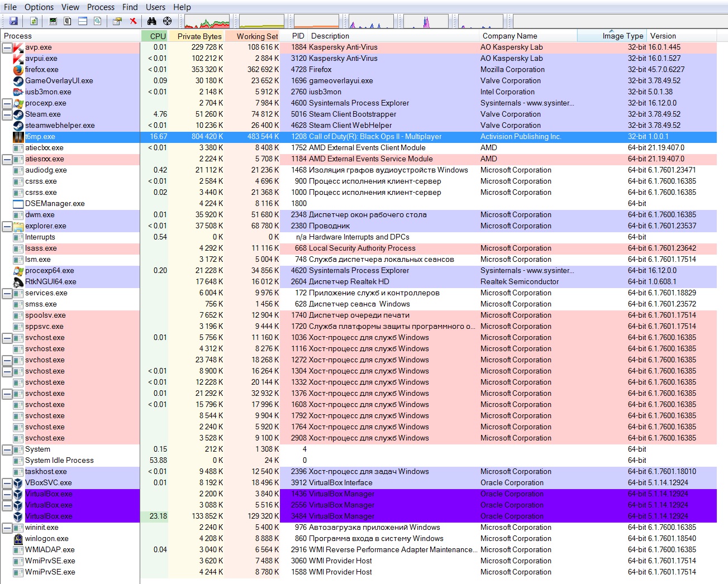
Task: Click the "804 420 K" Private Bytes value
Action: click(207, 137)
